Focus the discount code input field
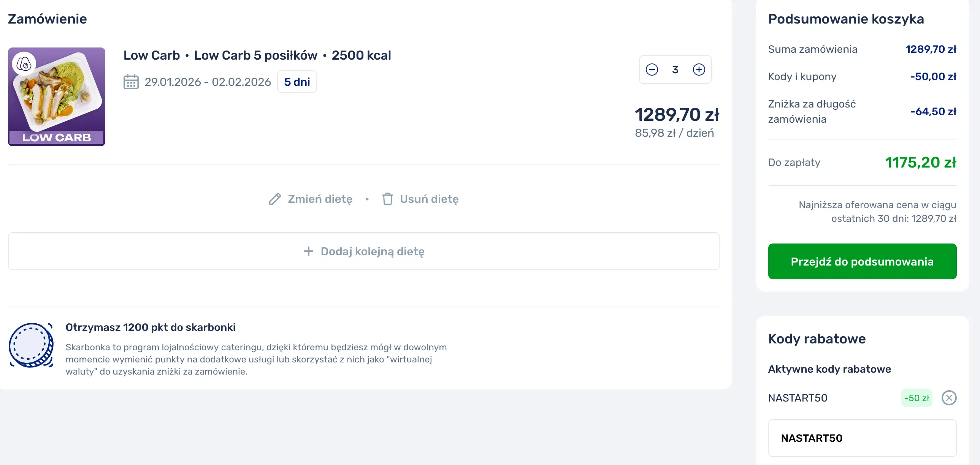 click(x=862, y=438)
